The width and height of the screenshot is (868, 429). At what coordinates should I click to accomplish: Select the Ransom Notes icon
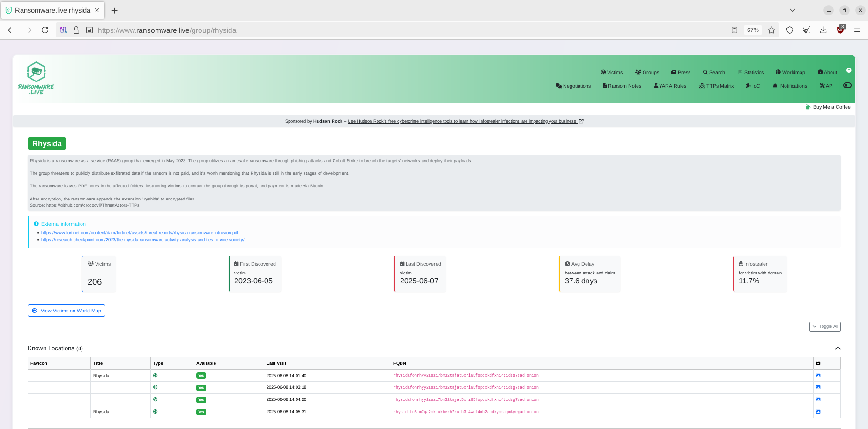[604, 86]
